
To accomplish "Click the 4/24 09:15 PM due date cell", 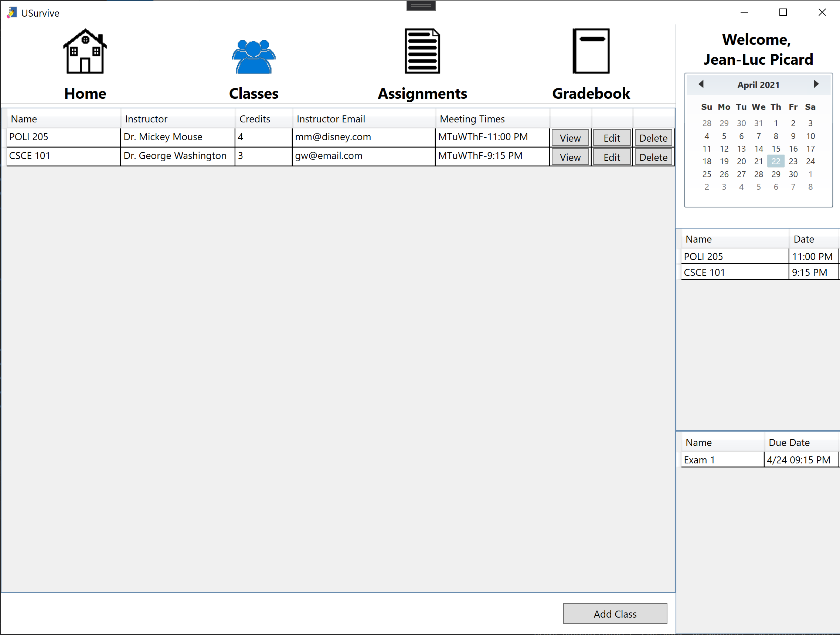I will (801, 460).
